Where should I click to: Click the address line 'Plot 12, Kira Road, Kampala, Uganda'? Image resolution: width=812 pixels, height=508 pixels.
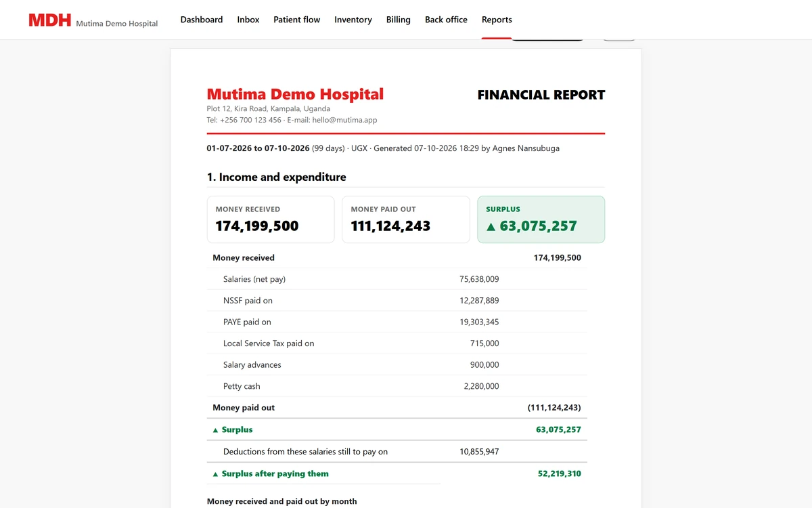pyautogui.click(x=269, y=108)
